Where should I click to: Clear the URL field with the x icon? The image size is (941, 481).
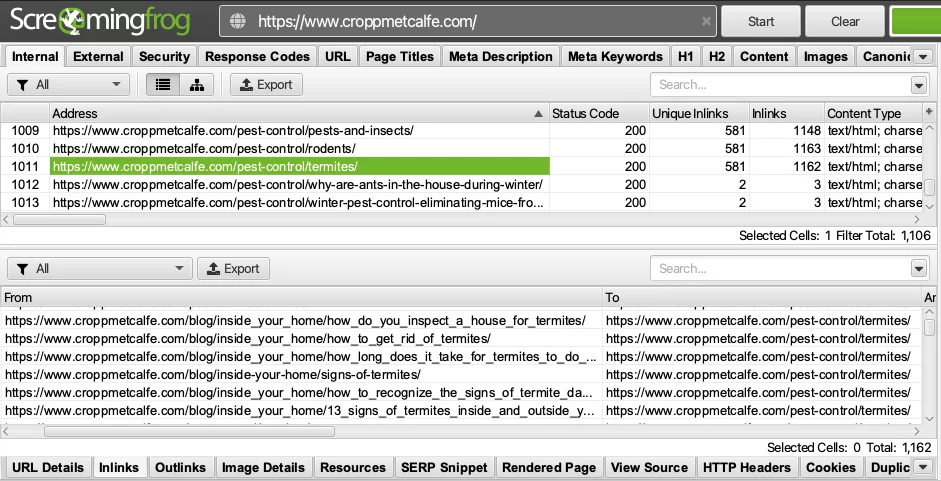[706, 21]
